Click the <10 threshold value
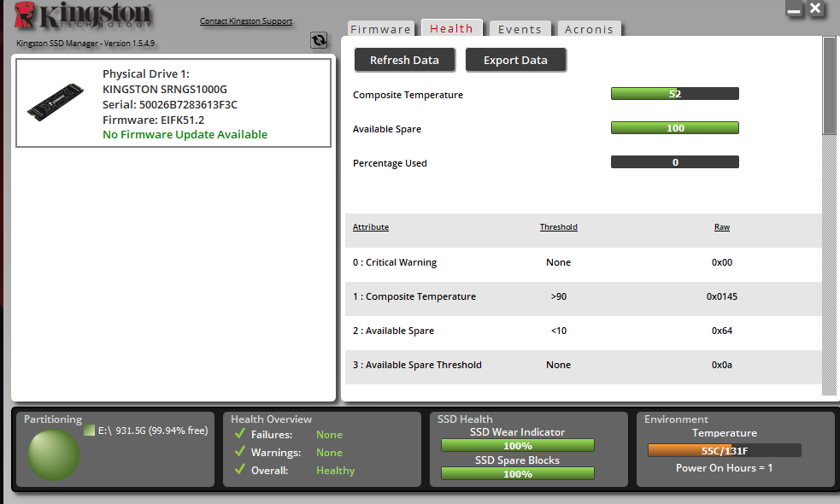 coord(558,331)
